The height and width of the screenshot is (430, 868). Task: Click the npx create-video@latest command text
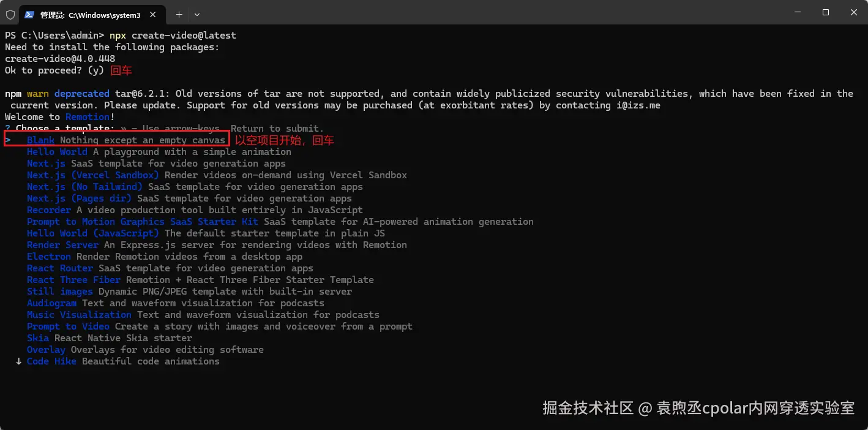click(173, 36)
